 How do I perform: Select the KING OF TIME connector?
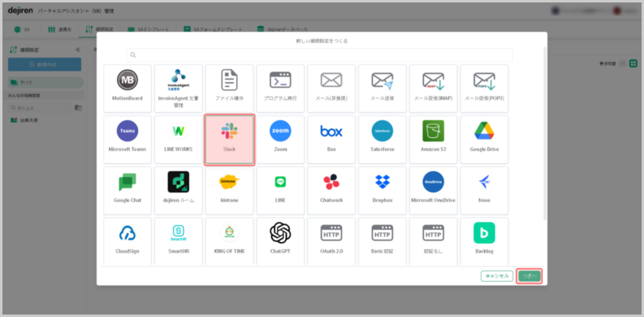click(229, 241)
